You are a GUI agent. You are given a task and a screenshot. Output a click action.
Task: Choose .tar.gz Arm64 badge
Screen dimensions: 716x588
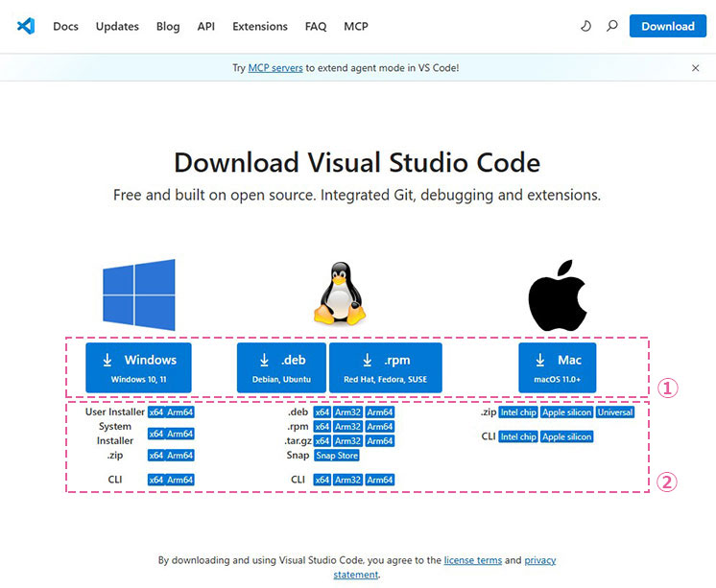pyautogui.click(x=380, y=441)
